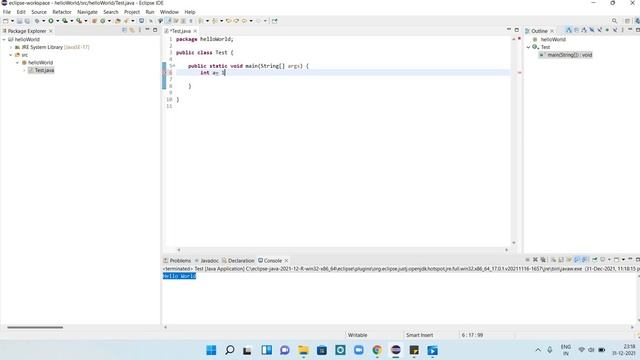Open taskbar Search magnifier
640x360 pixels.
coord(229,350)
